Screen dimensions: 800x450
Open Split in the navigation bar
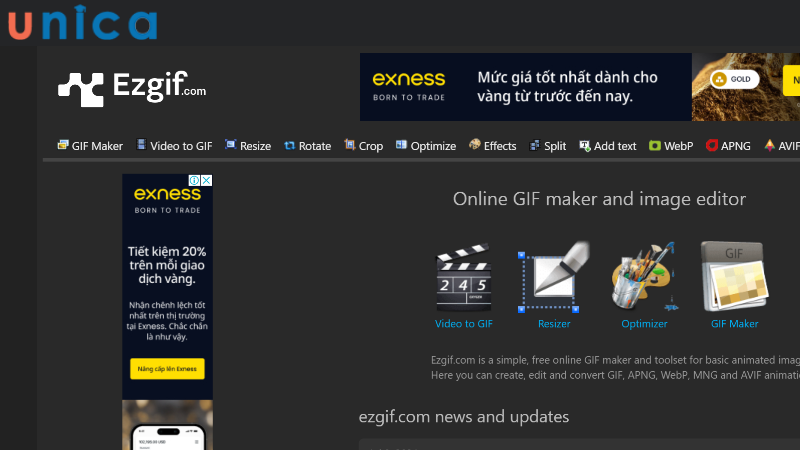pos(548,146)
